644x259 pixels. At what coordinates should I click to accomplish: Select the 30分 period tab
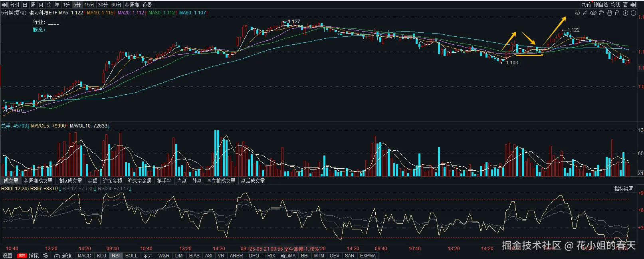pyautogui.click(x=103, y=5)
